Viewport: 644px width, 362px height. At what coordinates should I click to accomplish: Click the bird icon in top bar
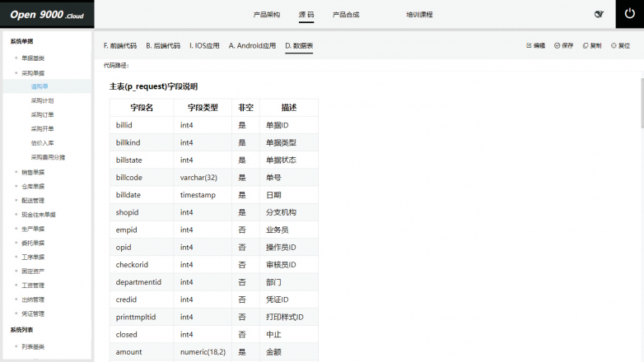(599, 15)
